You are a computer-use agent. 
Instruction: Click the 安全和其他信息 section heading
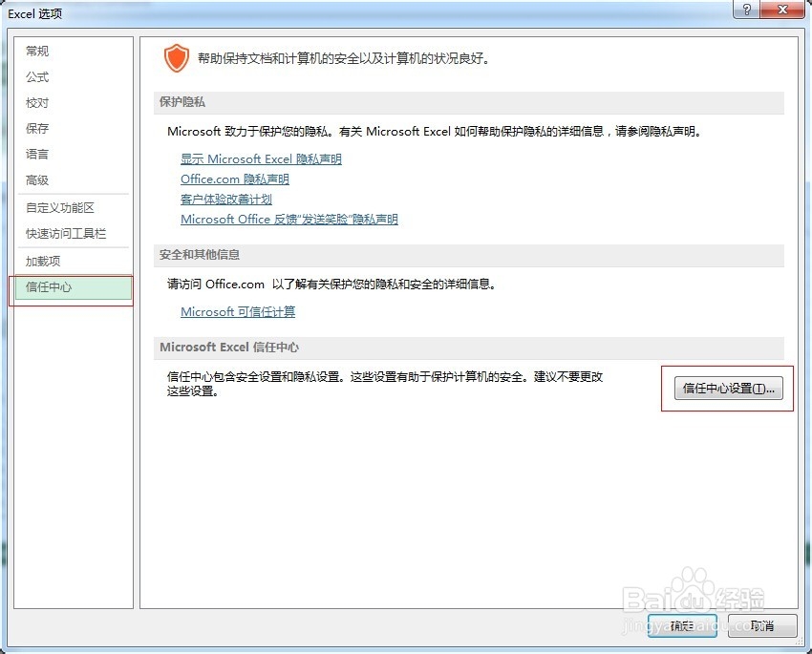pyautogui.click(x=200, y=255)
